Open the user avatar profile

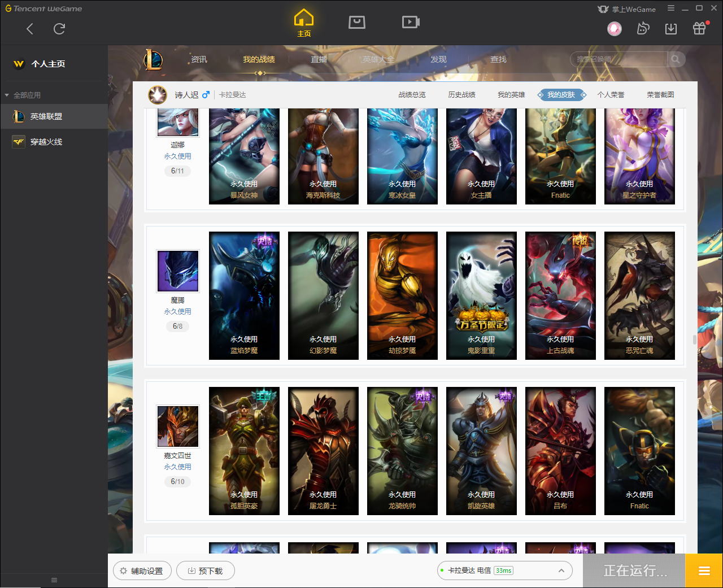(615, 28)
